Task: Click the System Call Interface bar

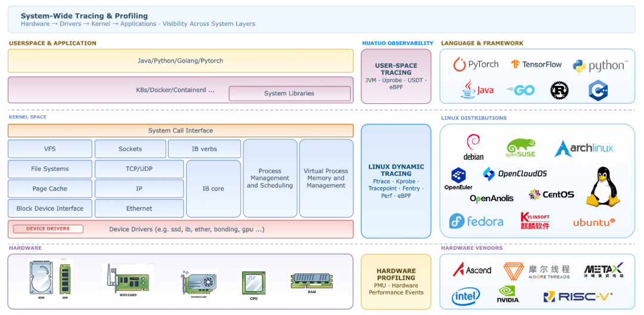Action: tap(180, 131)
